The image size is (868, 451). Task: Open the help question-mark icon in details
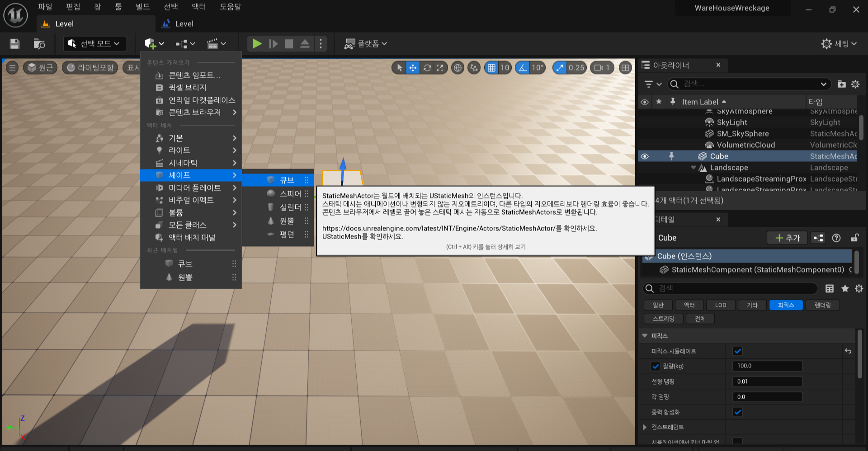pyautogui.click(x=836, y=238)
